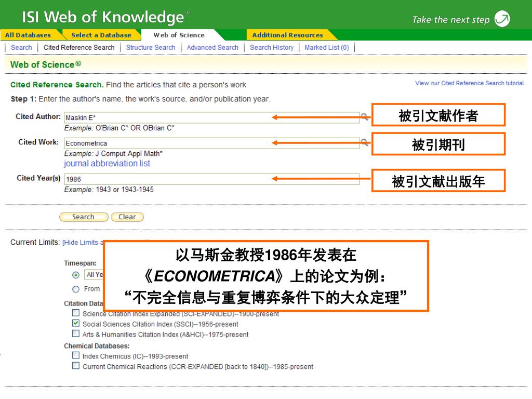Click the Cited Work search-aid magnifier icon

point(365,142)
